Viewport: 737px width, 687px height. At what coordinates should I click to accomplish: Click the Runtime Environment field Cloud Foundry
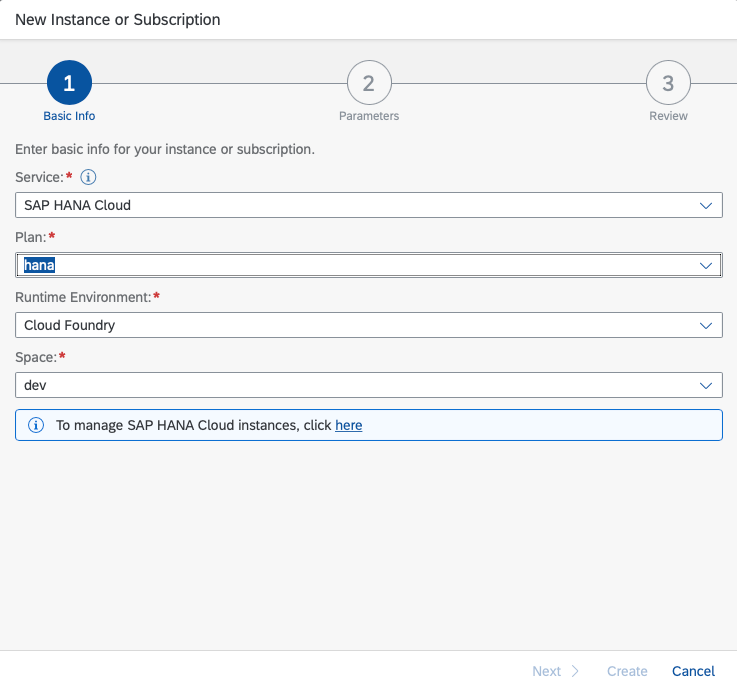tap(368, 325)
